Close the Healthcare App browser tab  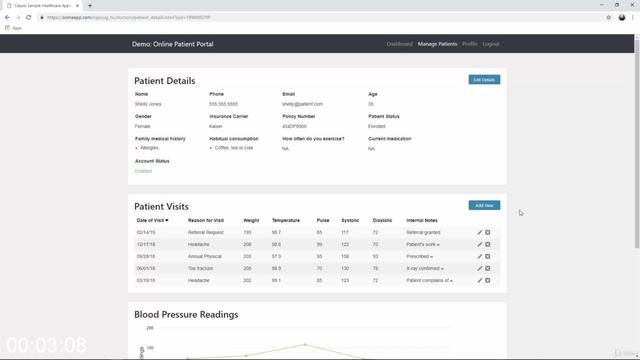click(77, 6)
